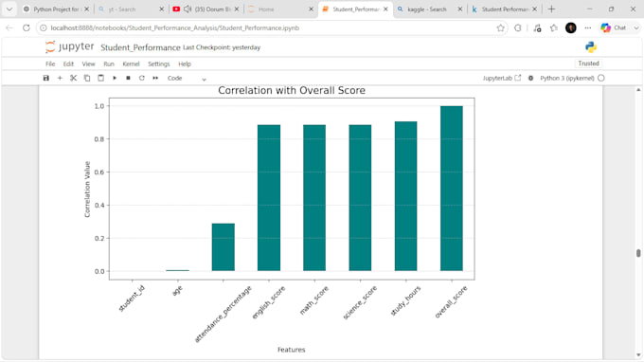
Task: Open the cell type Code dropdown
Action: point(187,78)
